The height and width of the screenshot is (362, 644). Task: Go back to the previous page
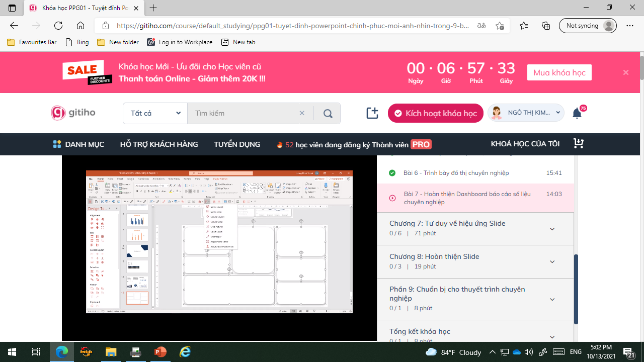(14, 26)
